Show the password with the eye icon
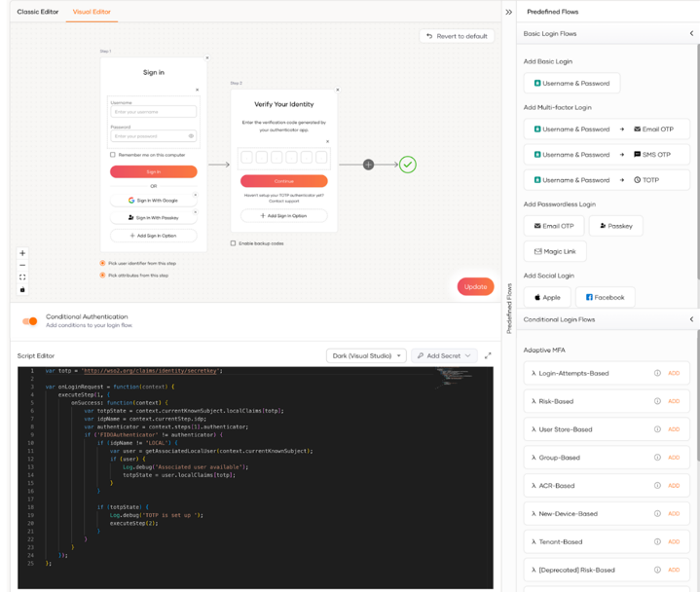700x592 pixels. (191, 136)
